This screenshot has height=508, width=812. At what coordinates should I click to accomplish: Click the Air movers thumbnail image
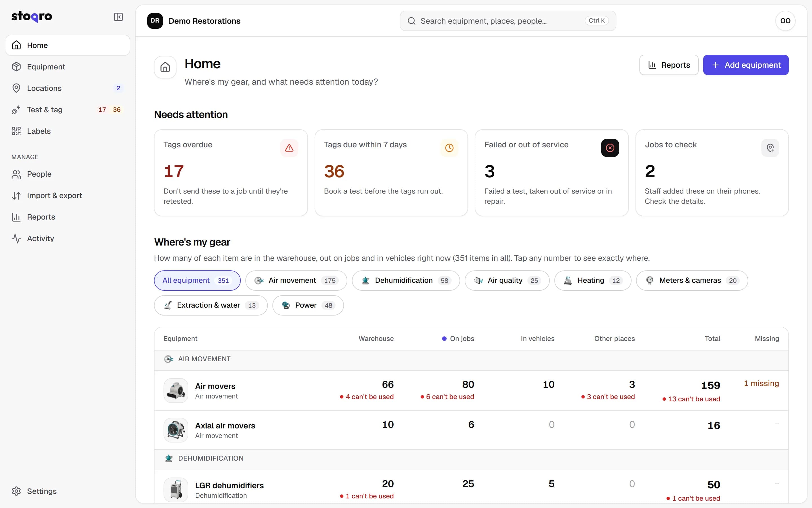(x=176, y=390)
